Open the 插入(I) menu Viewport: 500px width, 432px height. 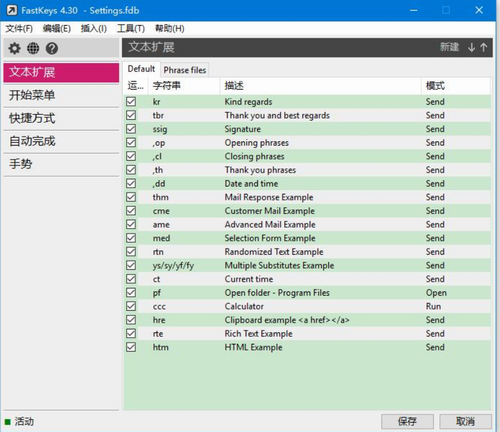tap(94, 29)
